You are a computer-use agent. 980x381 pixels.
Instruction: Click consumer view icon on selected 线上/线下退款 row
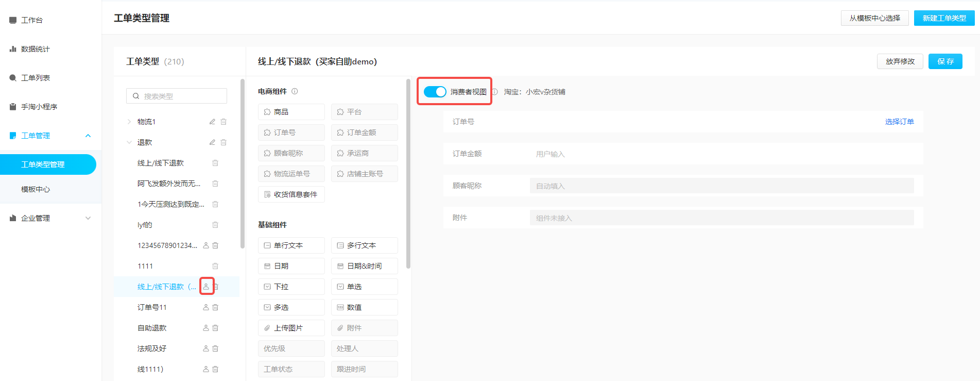206,287
